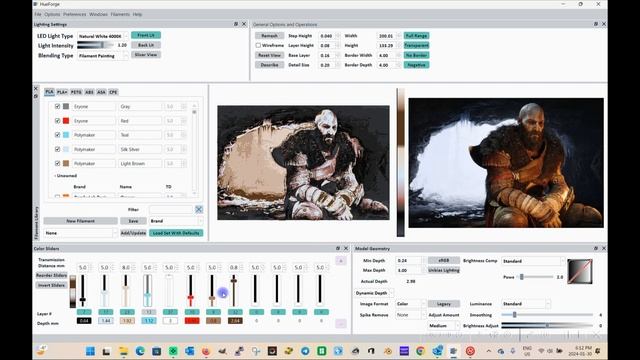Image resolution: width=640 pixels, height=360 pixels.
Task: Open Telegram from the taskbar
Action: pyautogui.click(x=305, y=351)
